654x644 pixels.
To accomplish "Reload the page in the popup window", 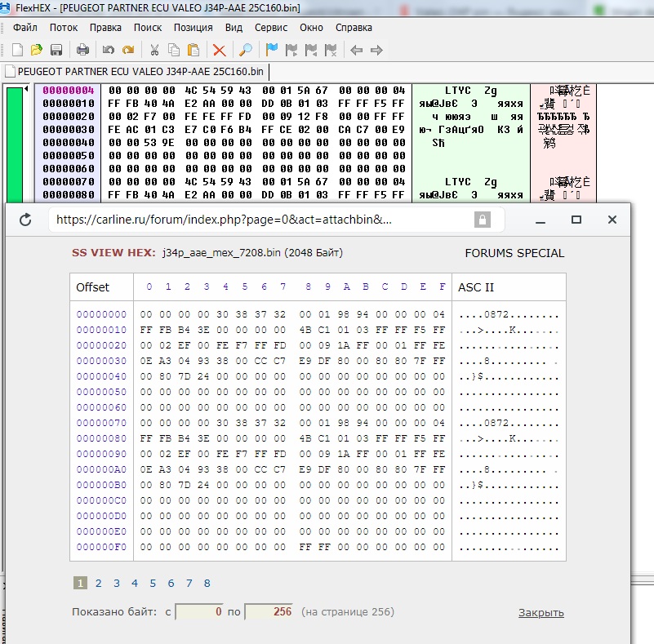I will tap(25, 220).
